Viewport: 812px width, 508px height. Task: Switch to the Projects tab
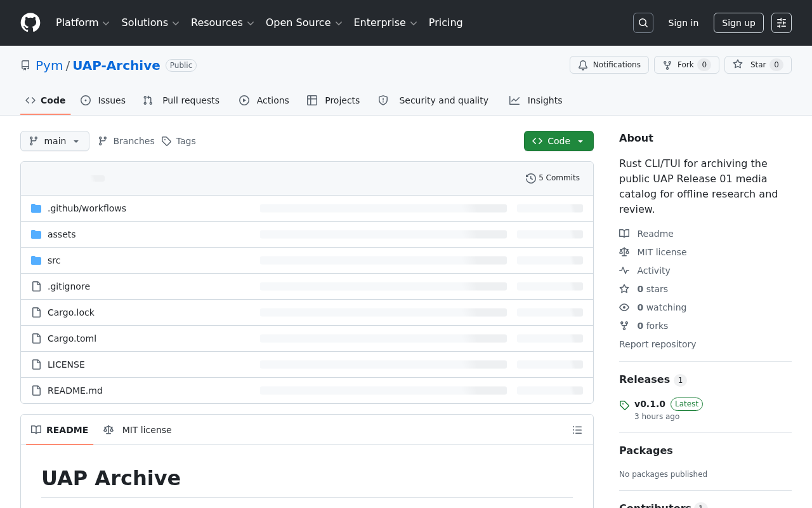pos(334,100)
